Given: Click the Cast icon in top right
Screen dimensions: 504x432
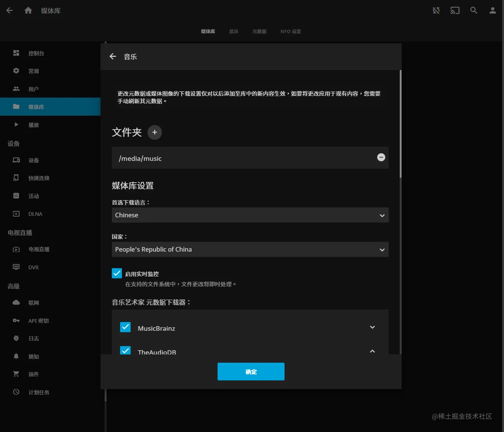Looking at the screenshot, I should 455,10.
